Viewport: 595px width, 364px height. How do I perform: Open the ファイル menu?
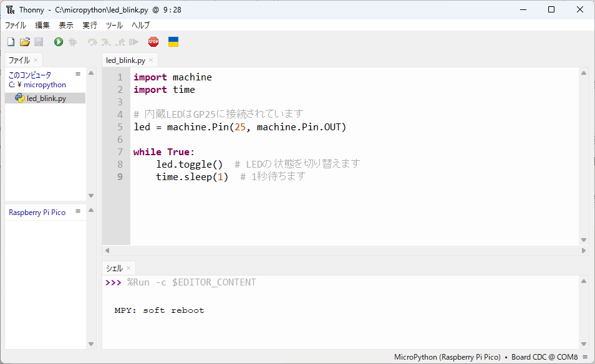click(16, 26)
